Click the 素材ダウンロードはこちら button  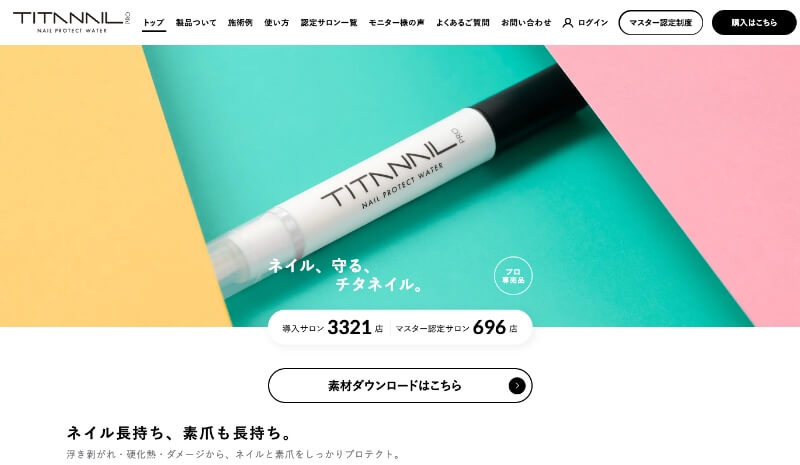(400, 385)
